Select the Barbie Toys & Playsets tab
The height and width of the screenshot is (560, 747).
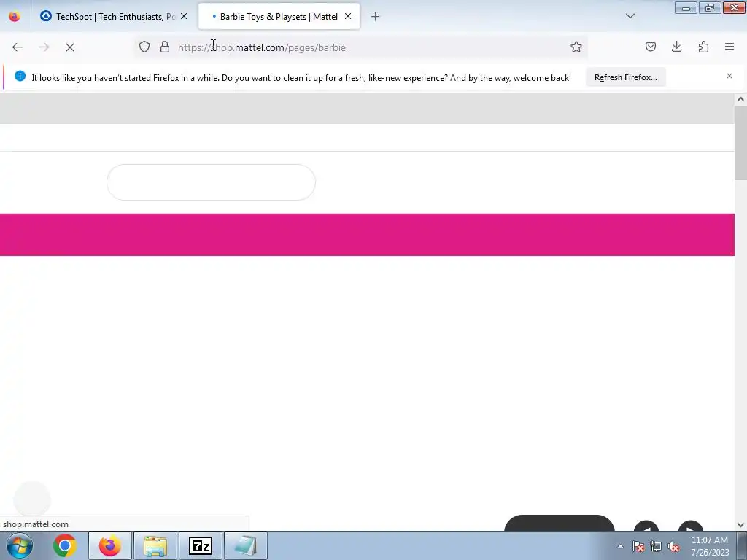point(278,17)
